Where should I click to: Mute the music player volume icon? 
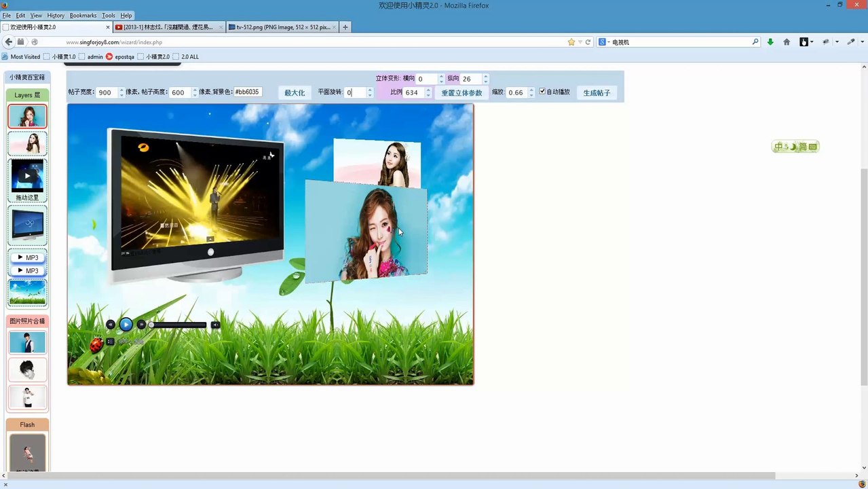[x=215, y=325]
